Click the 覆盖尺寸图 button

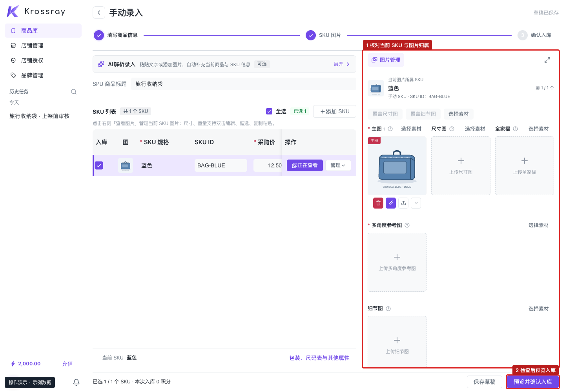385,114
